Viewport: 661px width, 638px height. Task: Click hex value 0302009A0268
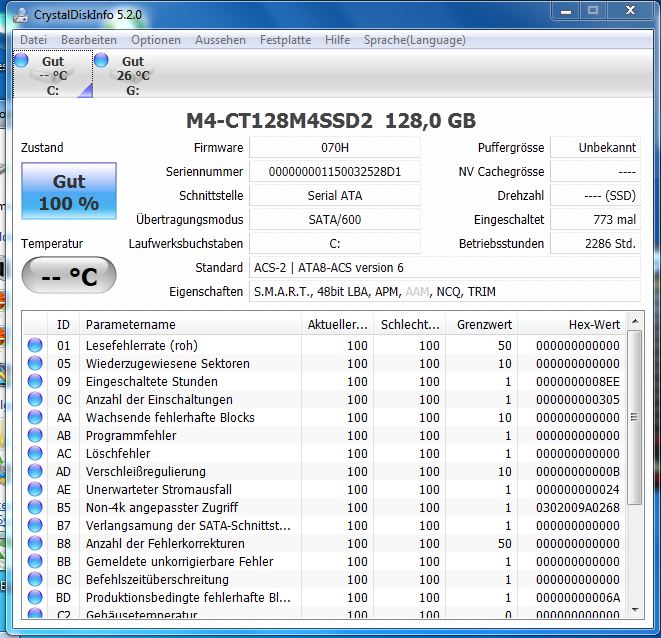(578, 507)
